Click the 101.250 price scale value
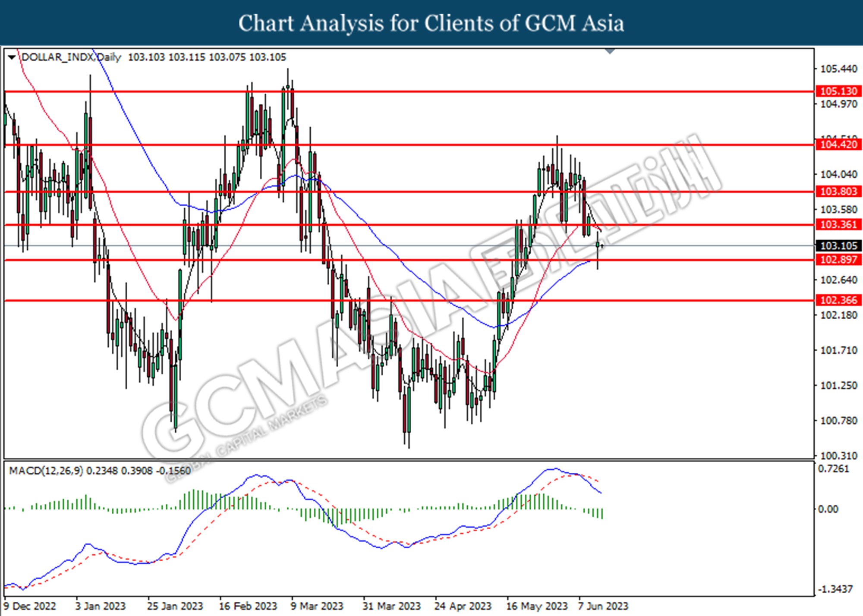The height and width of the screenshot is (616, 863). (x=838, y=386)
